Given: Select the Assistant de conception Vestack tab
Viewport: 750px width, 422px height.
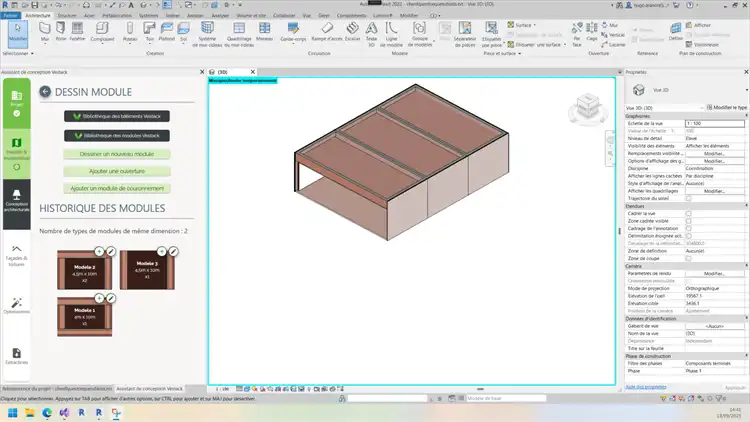Looking at the screenshot, I should point(149,389).
